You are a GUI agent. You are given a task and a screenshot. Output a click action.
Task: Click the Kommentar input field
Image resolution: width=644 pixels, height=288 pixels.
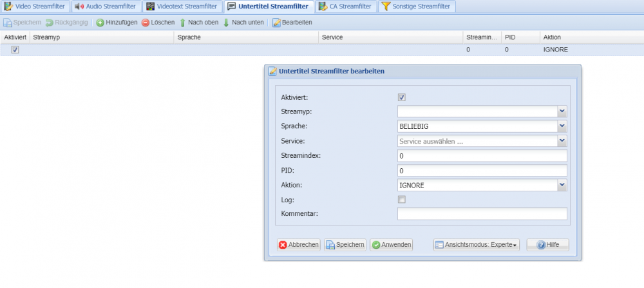tap(482, 214)
